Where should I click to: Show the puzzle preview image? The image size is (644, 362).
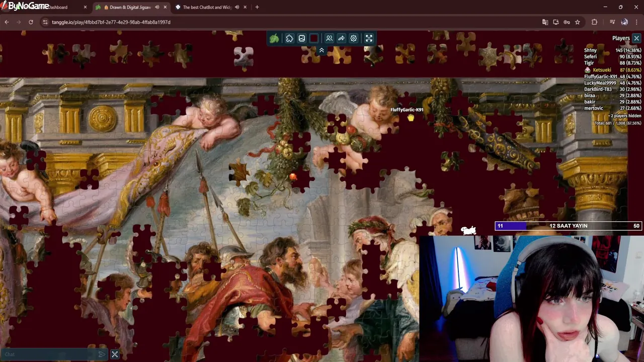pos(302,38)
